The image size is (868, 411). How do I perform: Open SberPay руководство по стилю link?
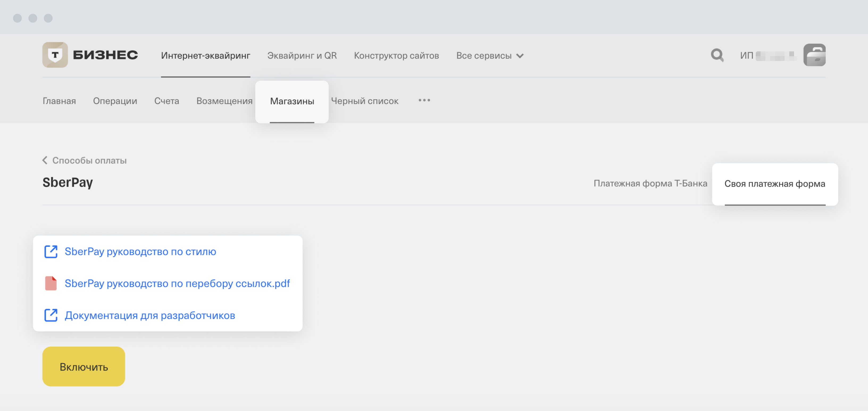(x=140, y=252)
